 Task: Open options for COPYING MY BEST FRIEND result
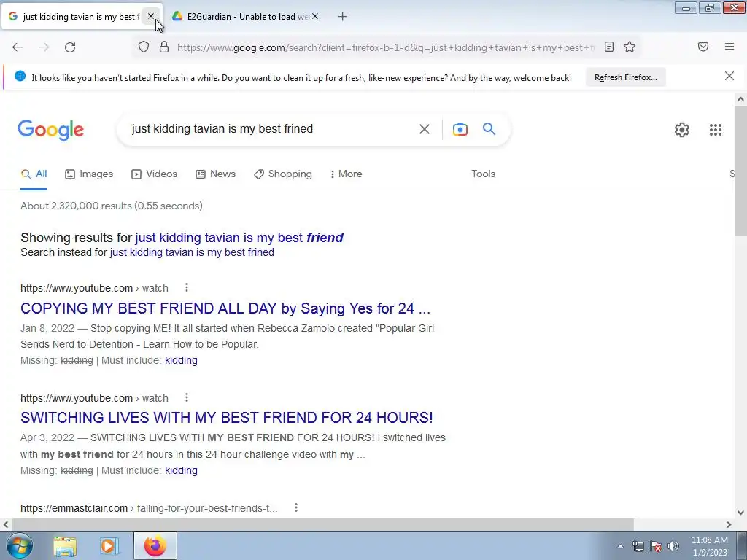(187, 287)
